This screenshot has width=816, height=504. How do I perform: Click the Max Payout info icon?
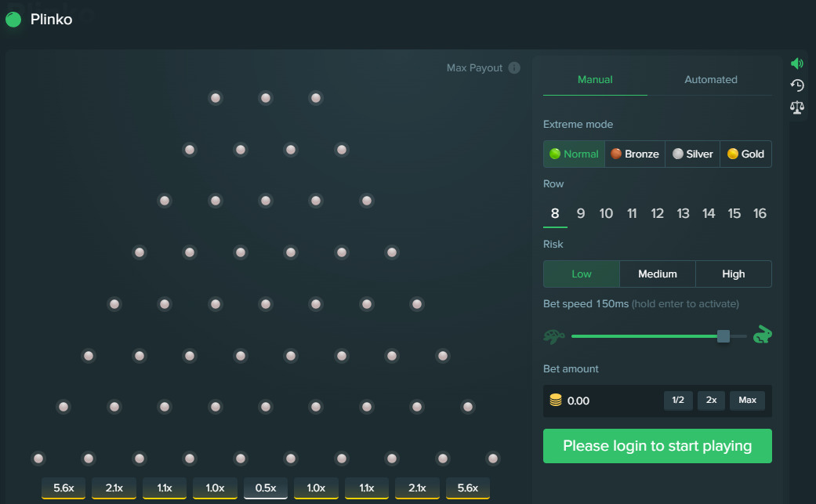pos(514,68)
